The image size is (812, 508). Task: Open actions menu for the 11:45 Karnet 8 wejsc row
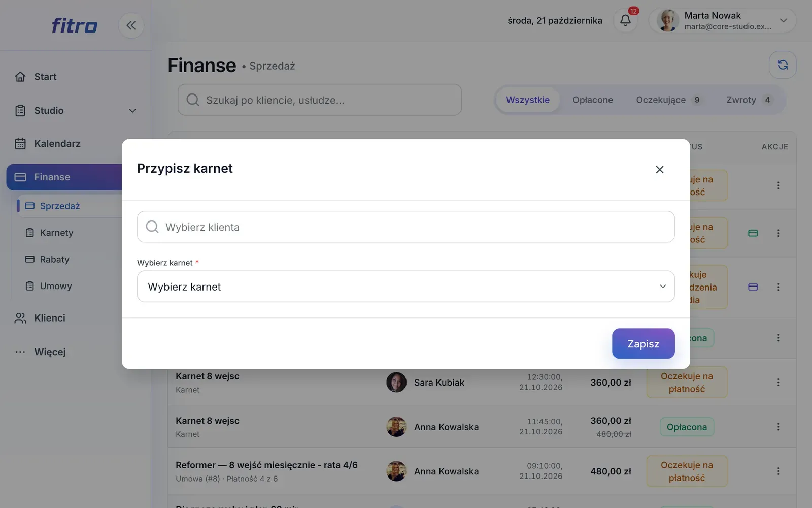click(778, 427)
